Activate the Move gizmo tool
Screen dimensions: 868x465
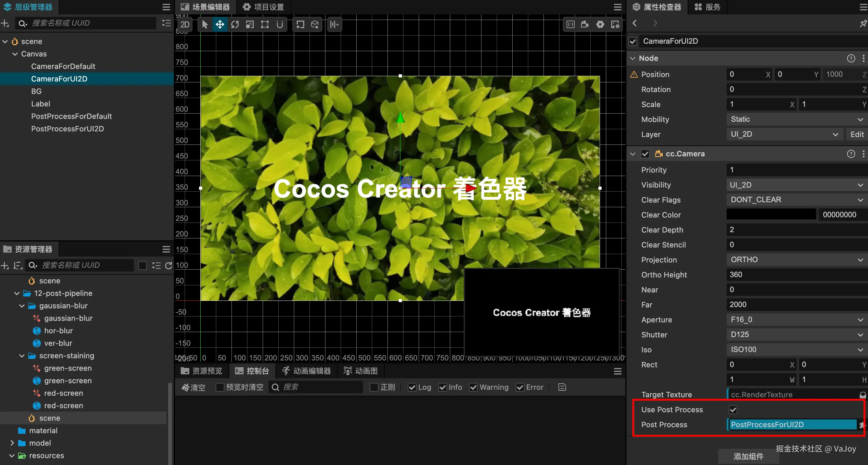(220, 24)
